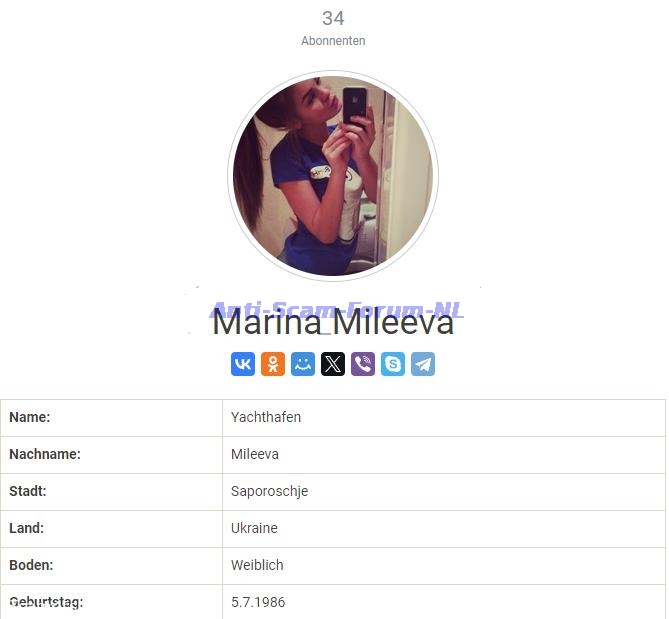Screen dimensions: 669x619
Task: Open the Viber share icon
Action: 363,364
